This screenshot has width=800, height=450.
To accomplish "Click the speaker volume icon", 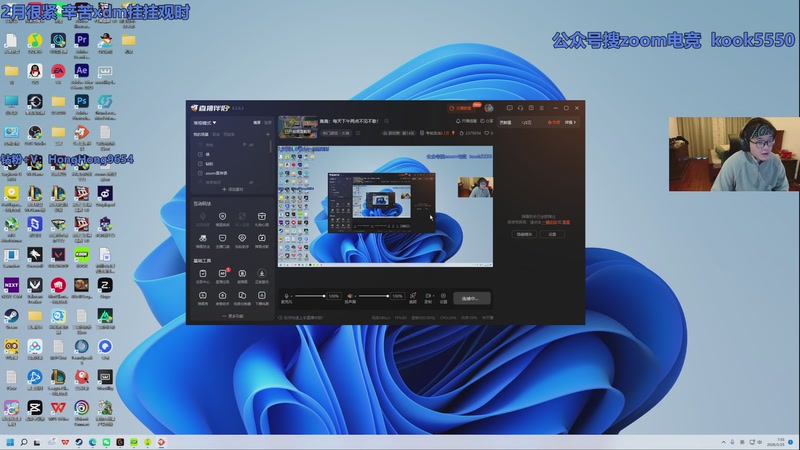I will pyautogui.click(x=351, y=296).
